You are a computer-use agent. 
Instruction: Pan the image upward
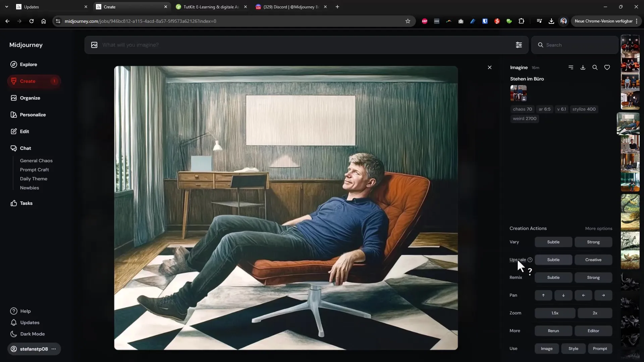click(543, 295)
